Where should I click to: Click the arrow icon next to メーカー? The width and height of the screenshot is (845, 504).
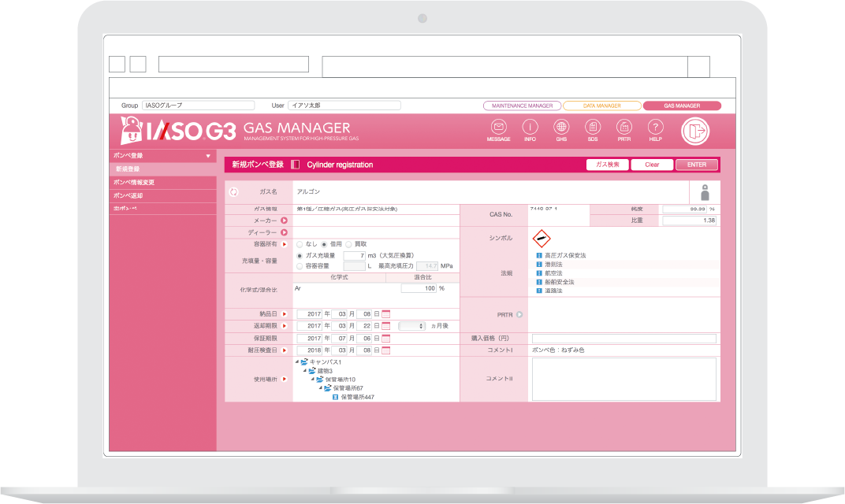point(284,220)
